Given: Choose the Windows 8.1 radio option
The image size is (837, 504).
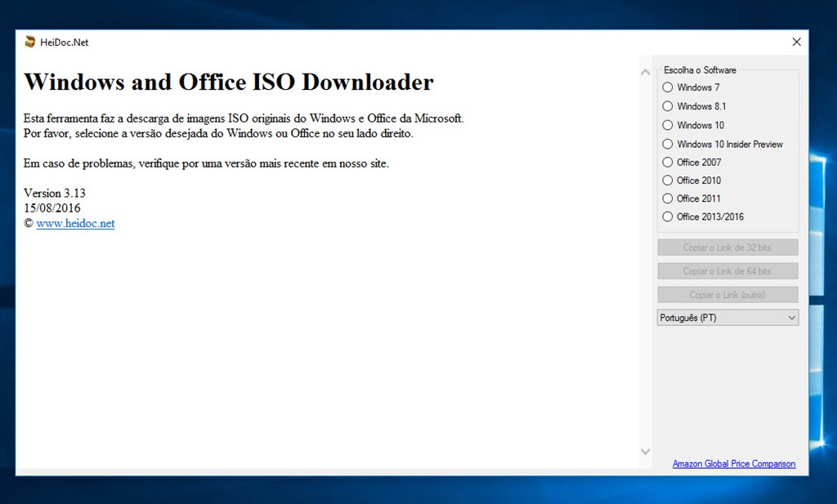Looking at the screenshot, I should 668,106.
